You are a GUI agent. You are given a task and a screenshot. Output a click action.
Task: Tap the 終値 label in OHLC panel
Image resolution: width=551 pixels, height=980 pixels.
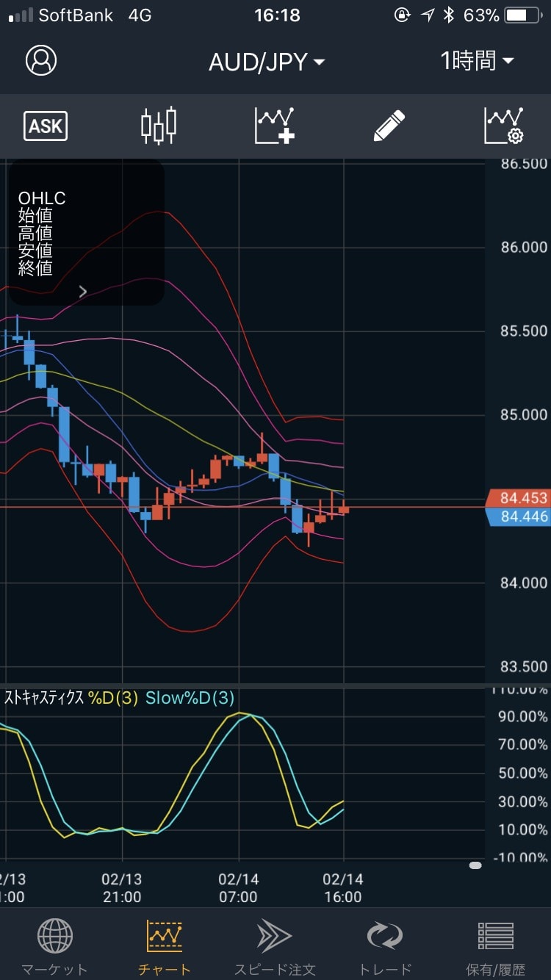(x=35, y=268)
